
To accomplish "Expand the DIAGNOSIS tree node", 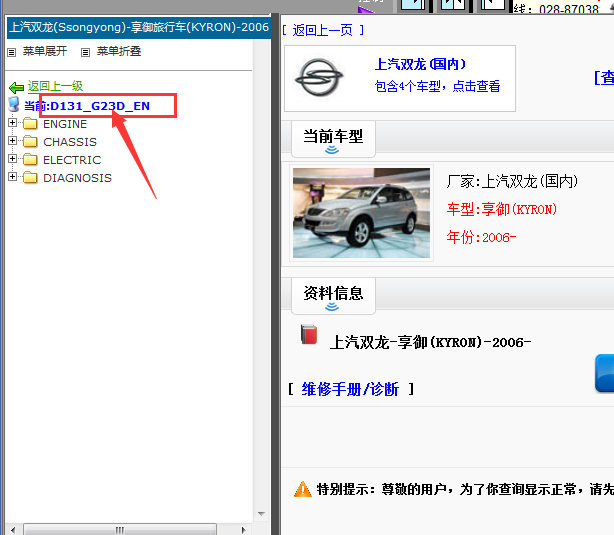I will (x=13, y=177).
